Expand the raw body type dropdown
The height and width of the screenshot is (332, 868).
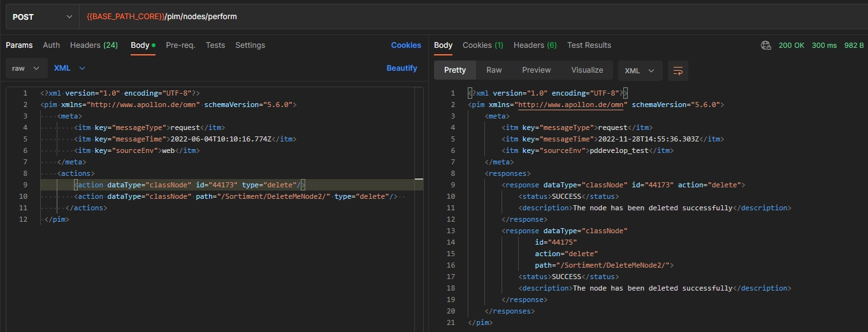pyautogui.click(x=26, y=68)
